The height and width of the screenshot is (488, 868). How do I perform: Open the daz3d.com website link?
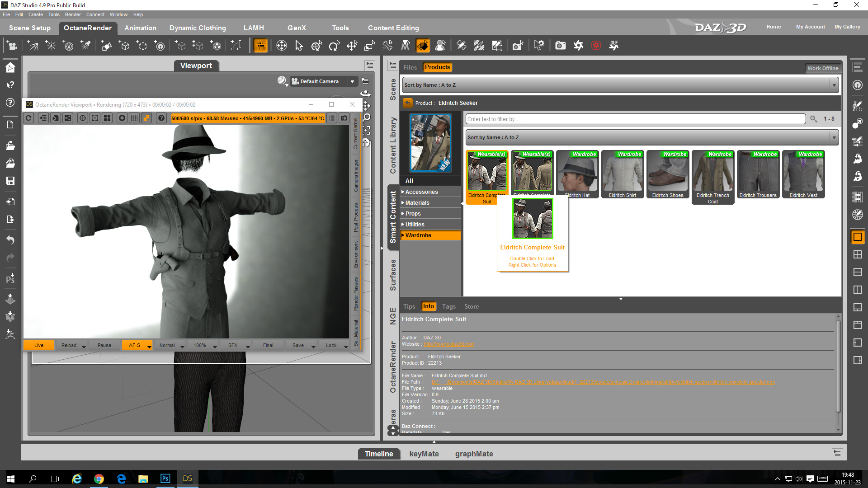[x=449, y=344]
